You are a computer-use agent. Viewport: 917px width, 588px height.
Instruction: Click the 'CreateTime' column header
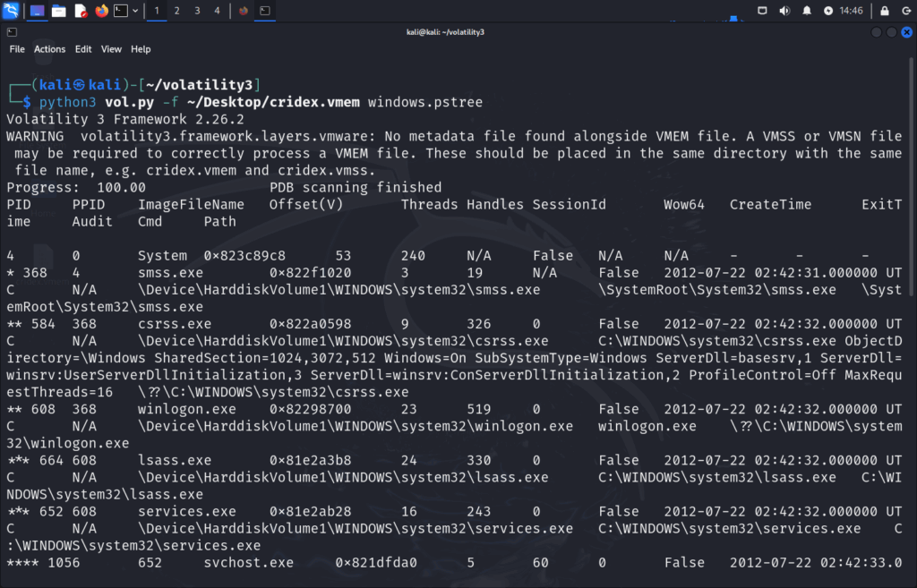771,205
